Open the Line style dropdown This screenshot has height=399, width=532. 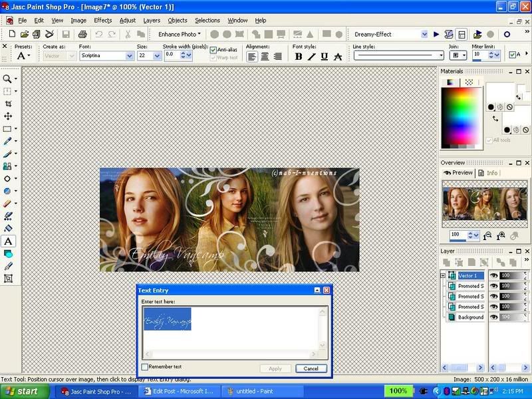[441, 56]
